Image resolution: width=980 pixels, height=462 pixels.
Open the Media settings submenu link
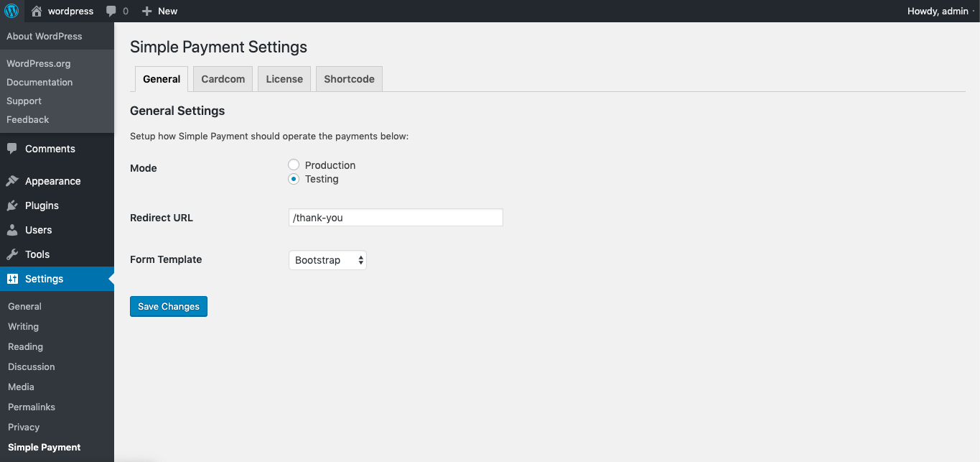coord(22,387)
